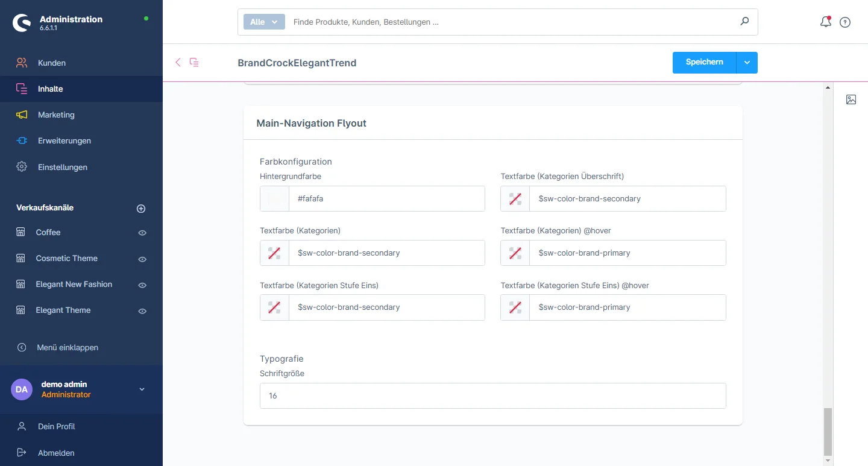This screenshot has height=466, width=868.
Task: Open the Hintergrundfarbe color swatch
Action: (274, 199)
